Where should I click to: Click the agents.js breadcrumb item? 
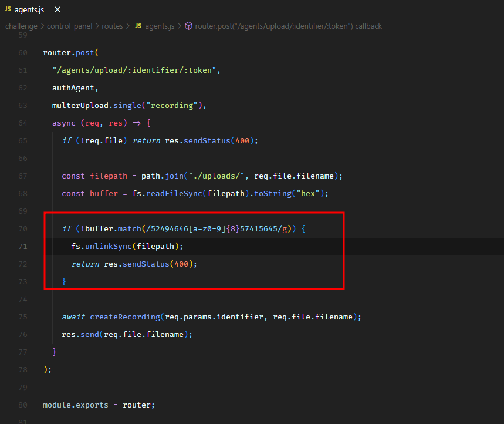tap(160, 26)
